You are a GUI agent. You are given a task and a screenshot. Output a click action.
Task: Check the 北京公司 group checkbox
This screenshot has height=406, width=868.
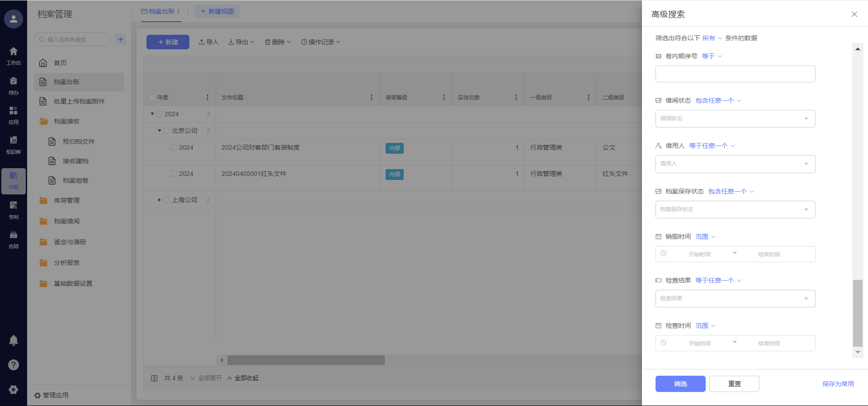(x=166, y=131)
